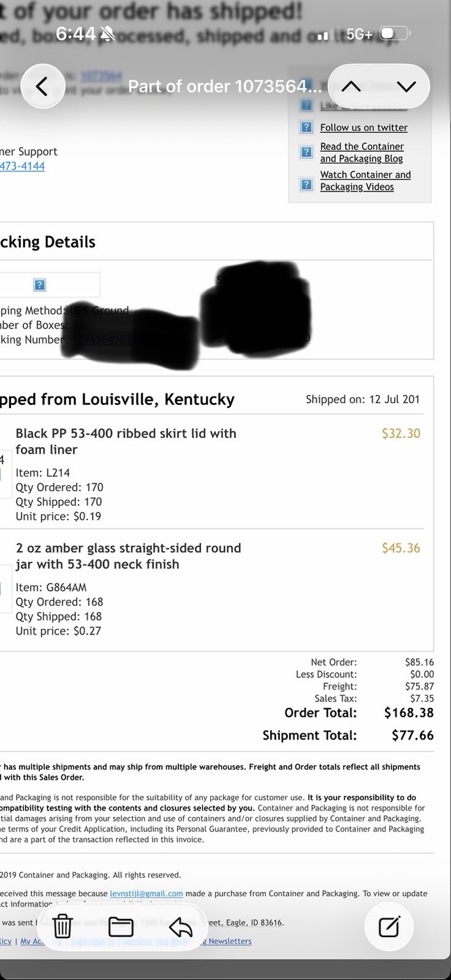Call the customer support phone number link
Viewport: 451px width, 980px height.
pyautogui.click(x=22, y=166)
